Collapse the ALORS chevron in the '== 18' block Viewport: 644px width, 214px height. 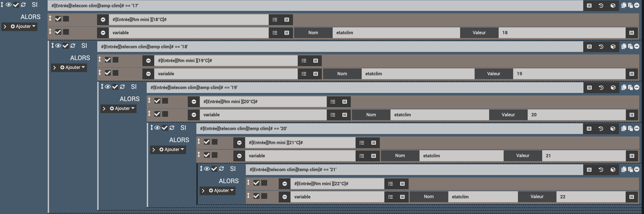[54, 68]
